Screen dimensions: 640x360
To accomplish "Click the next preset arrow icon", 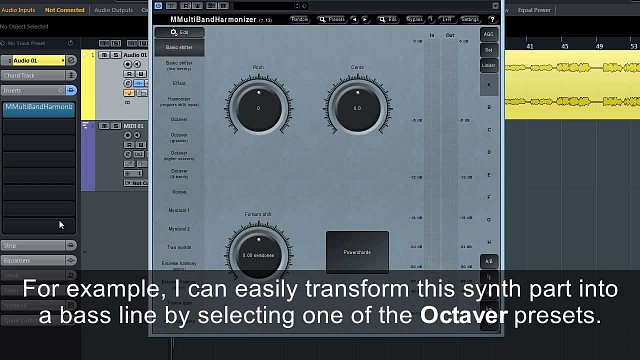I will point(365,19).
